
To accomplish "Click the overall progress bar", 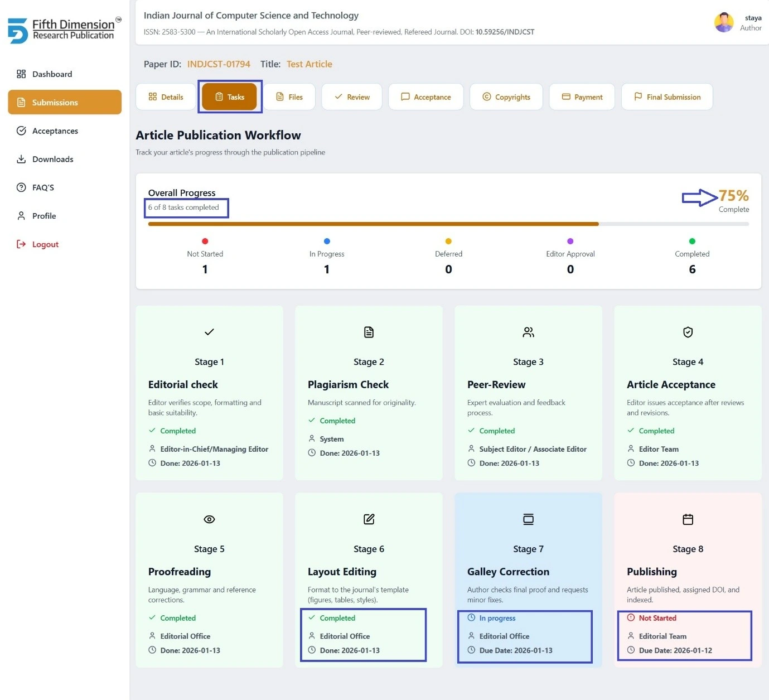I will click(448, 224).
